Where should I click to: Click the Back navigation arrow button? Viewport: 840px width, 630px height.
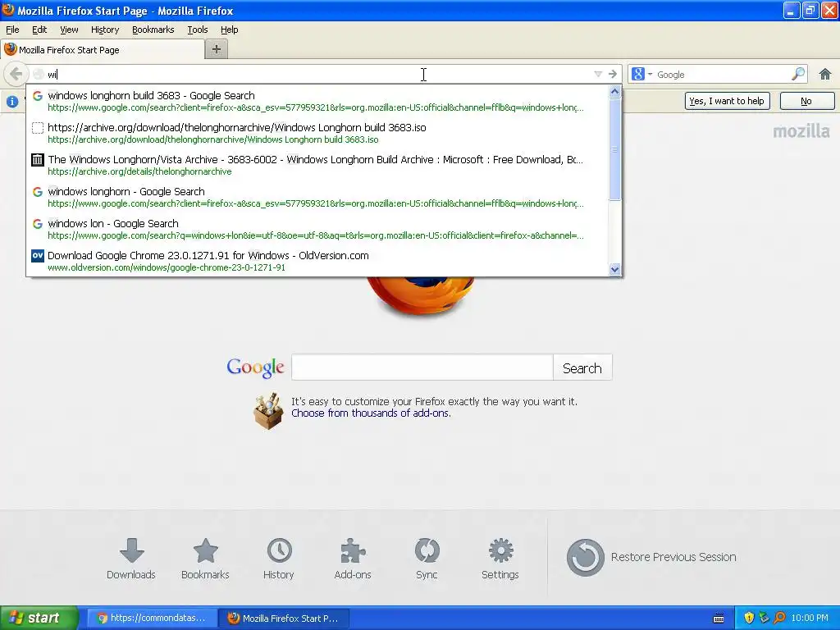pos(16,74)
